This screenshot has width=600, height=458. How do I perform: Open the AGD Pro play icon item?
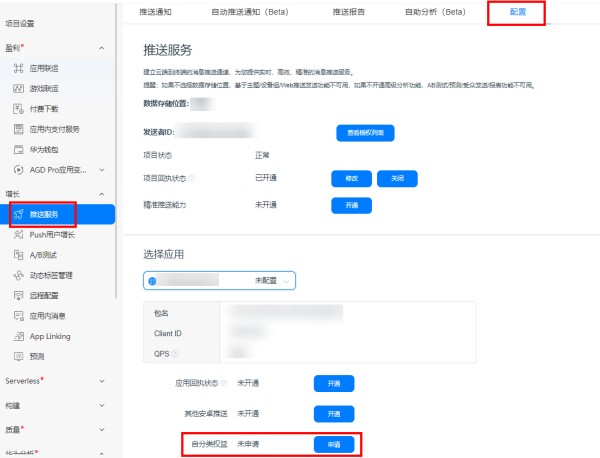[x=18, y=170]
